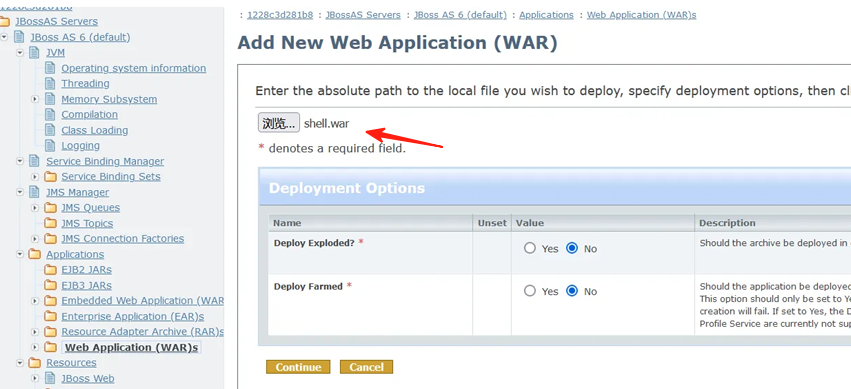Open the Logging tree link

point(80,146)
